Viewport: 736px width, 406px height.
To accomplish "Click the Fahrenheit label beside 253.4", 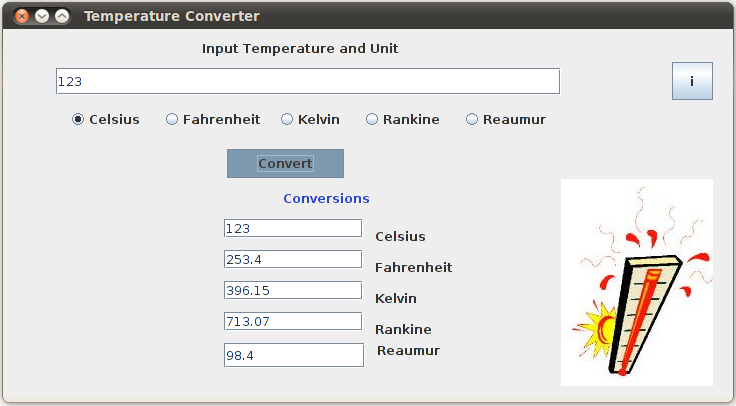I will tap(414, 268).
